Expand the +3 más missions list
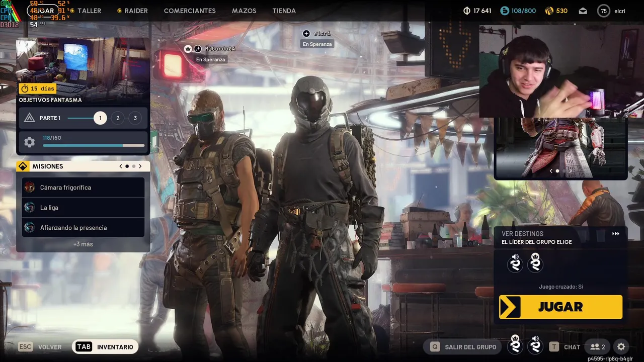This screenshot has height=362, width=644. click(83, 244)
